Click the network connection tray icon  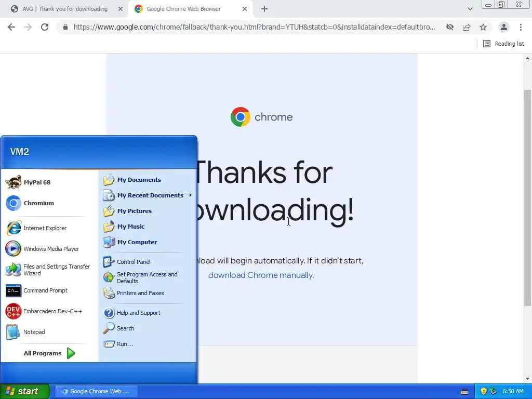pos(494,391)
